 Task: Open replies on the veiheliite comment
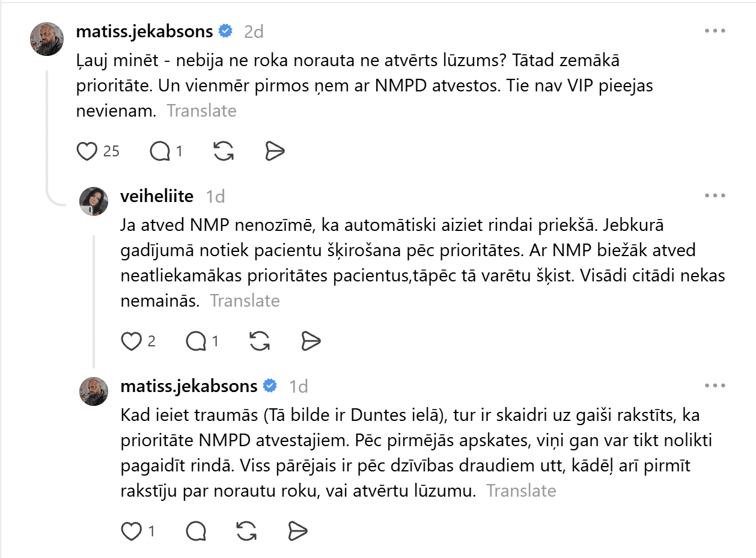196,342
